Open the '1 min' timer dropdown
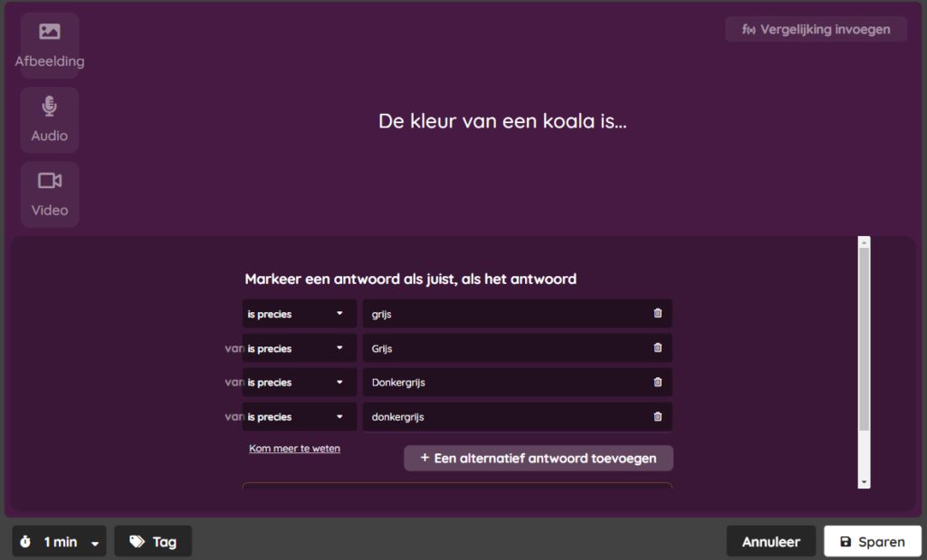 (59, 542)
